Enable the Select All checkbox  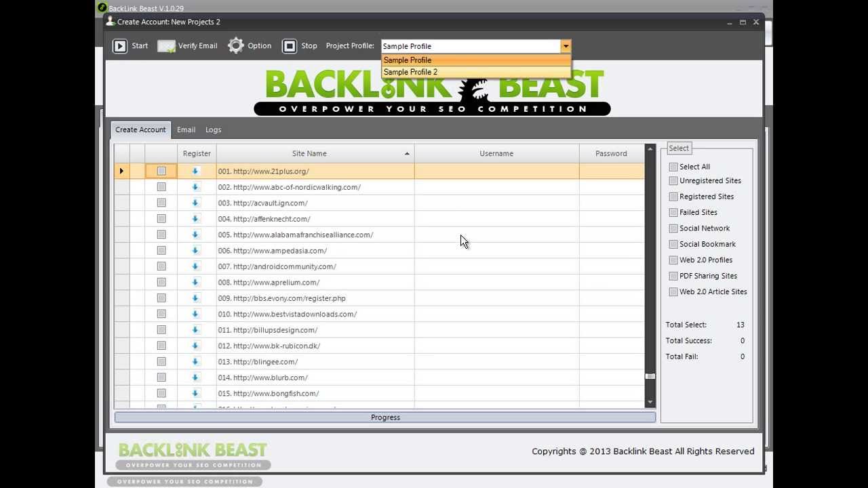673,167
